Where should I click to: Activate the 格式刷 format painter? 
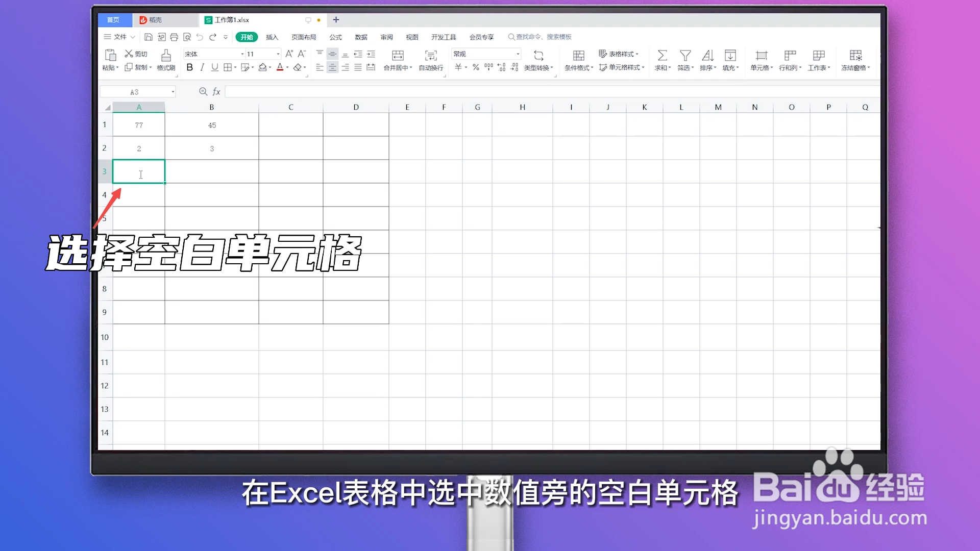tap(165, 60)
